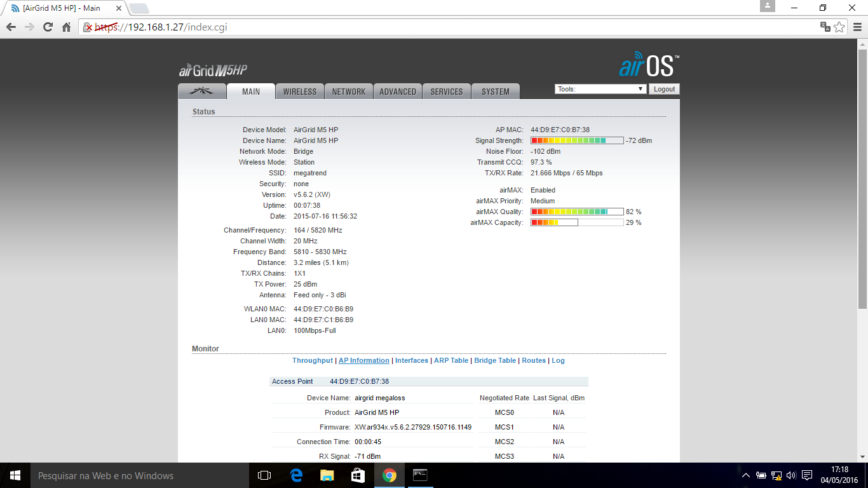Click the Windows search box
Viewport: 868px width, 488px height.
tap(139, 475)
